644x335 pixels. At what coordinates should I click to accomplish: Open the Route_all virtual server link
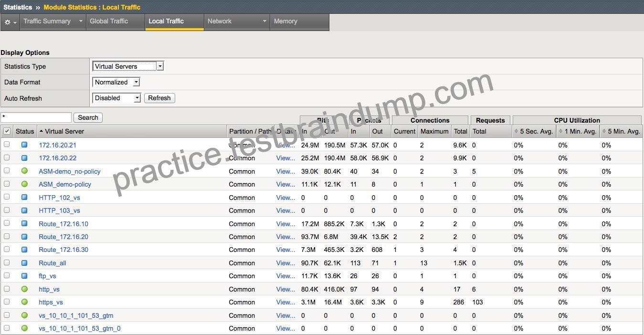[53, 263]
